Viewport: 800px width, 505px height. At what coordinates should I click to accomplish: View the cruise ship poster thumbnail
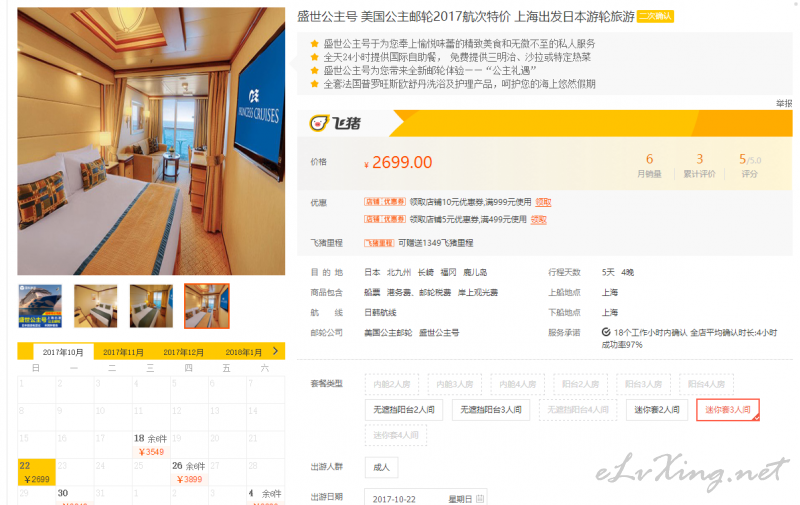pos(40,306)
